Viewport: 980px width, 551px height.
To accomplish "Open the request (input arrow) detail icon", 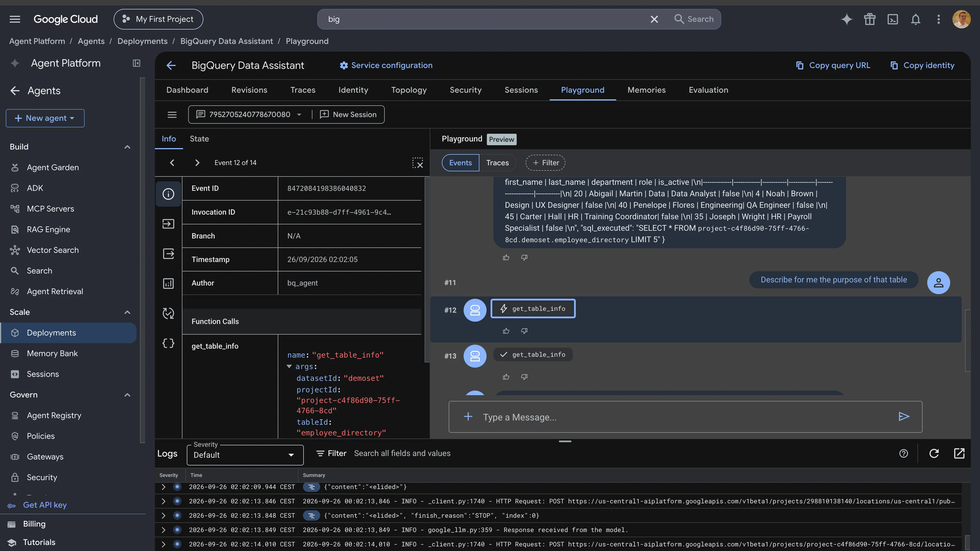I will (x=168, y=224).
